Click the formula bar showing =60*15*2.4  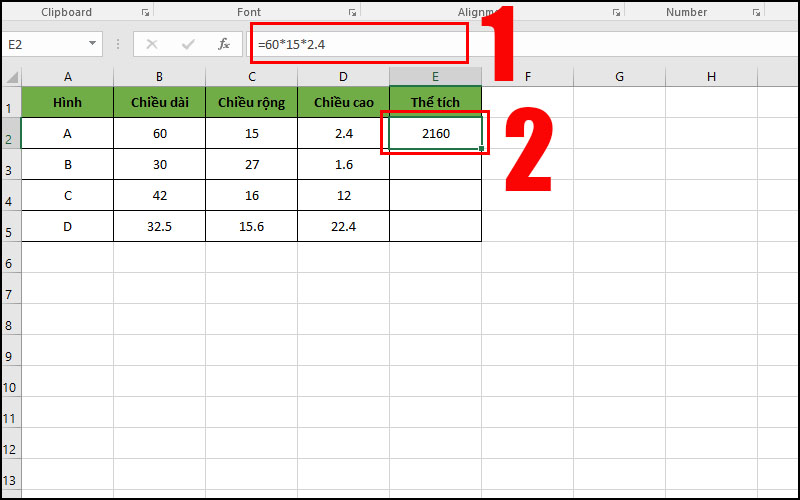click(360, 44)
